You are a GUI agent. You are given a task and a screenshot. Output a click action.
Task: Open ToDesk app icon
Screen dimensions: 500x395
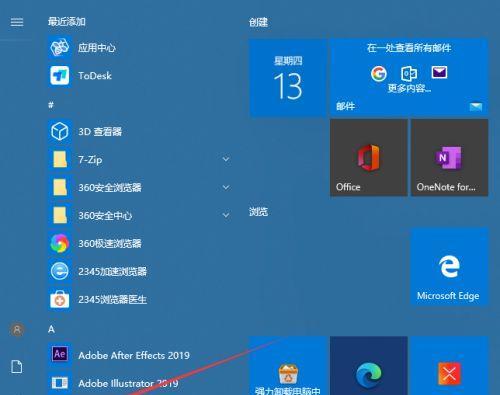(x=60, y=75)
